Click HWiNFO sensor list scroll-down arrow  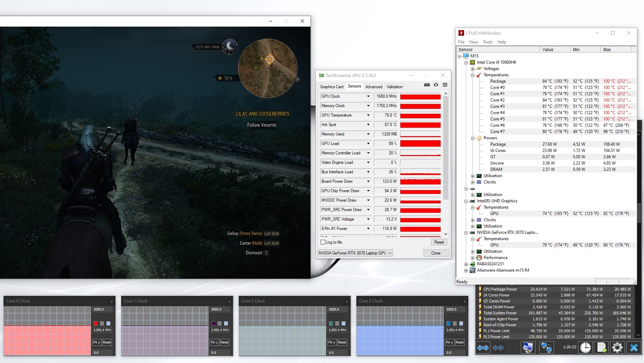638,335
